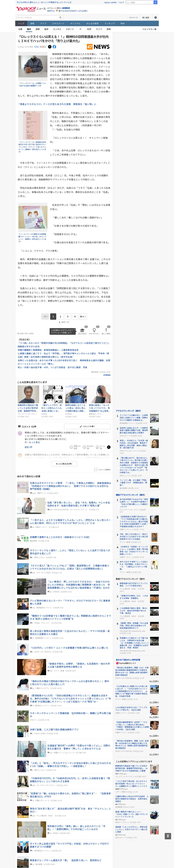Click the 購入履歴 link
174x868 pixels.
pyautogui.click(x=146, y=18)
